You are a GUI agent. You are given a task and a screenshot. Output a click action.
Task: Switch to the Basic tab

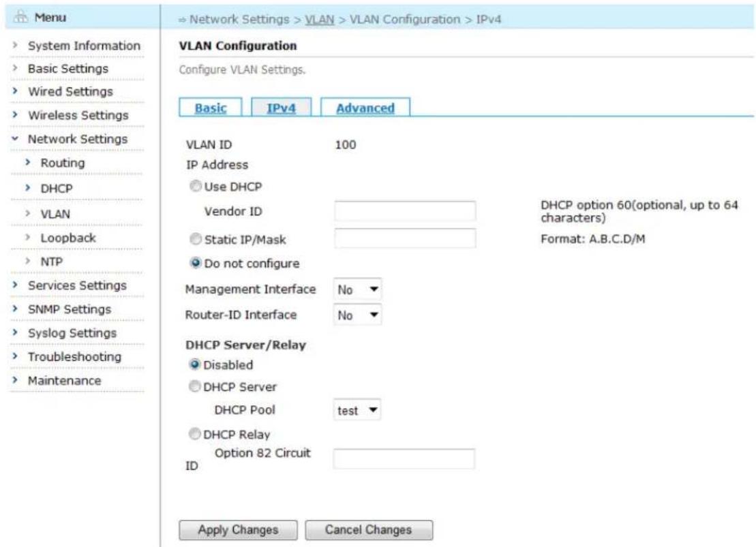pyautogui.click(x=210, y=108)
